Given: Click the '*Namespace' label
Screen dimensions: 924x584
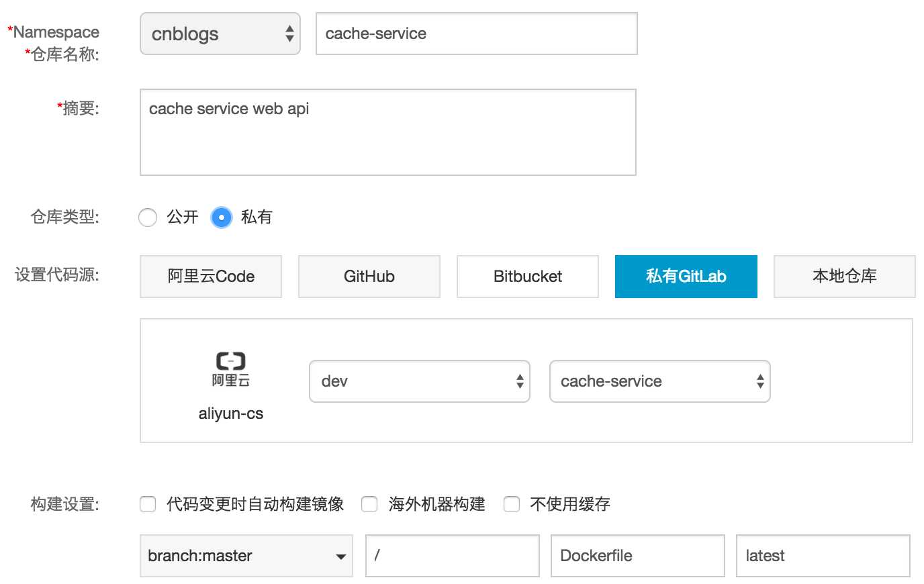Looking at the screenshot, I should click(x=53, y=32).
